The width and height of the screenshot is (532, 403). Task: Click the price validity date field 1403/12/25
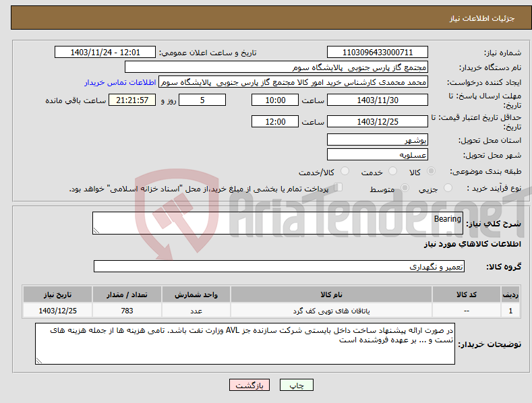tap(378, 121)
